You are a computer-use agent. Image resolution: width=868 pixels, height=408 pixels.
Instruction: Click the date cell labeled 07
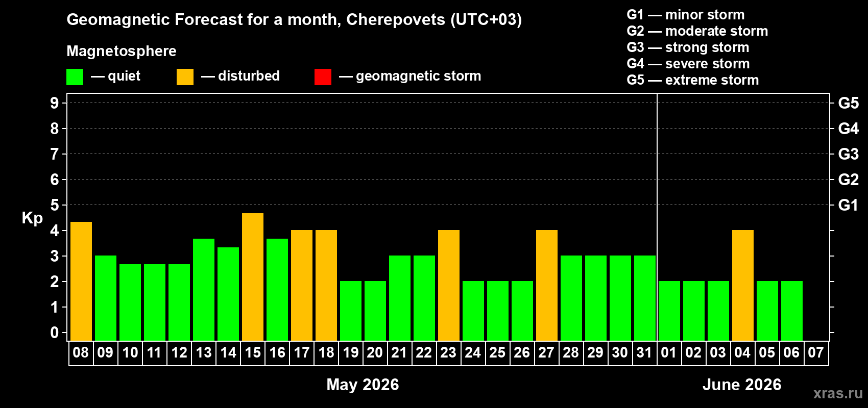(816, 353)
